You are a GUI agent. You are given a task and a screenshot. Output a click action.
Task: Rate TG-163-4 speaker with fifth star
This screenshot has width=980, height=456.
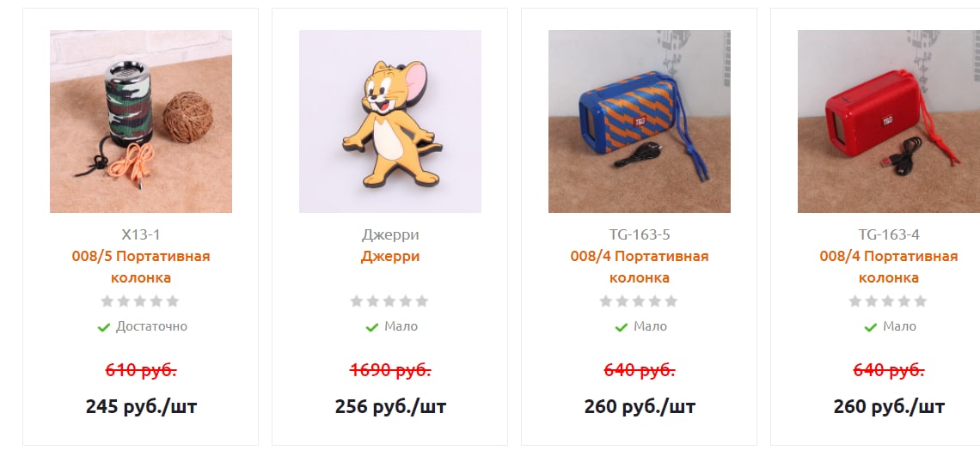pyautogui.click(x=921, y=301)
